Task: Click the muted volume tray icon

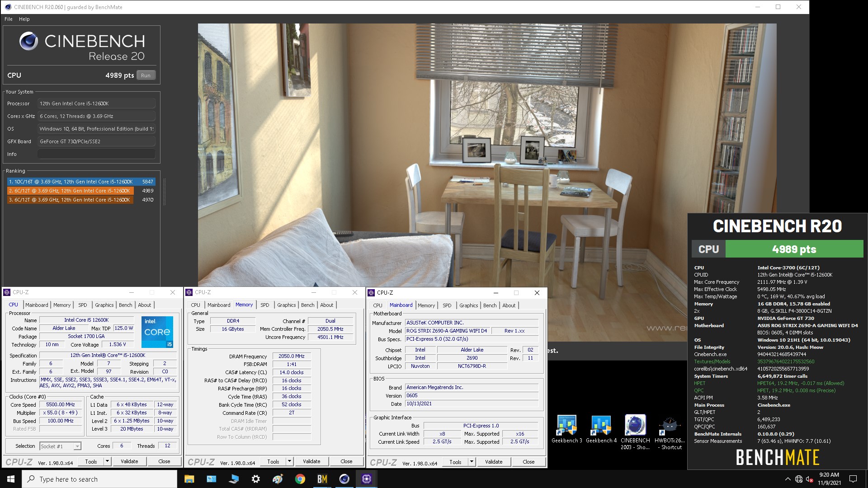Action: pos(810,479)
